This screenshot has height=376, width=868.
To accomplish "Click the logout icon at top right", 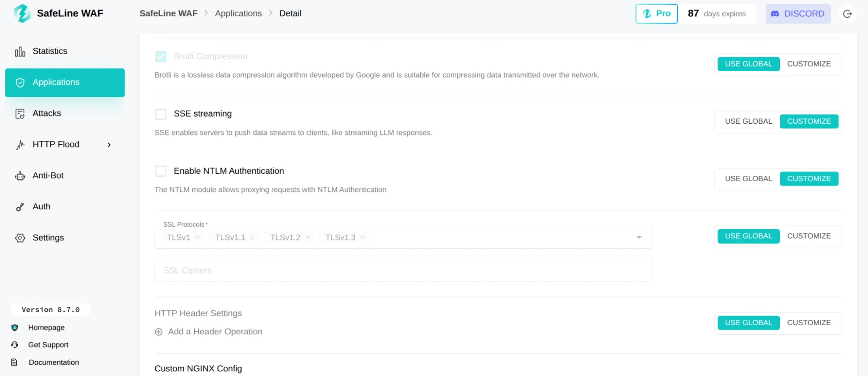I will 847,14.
